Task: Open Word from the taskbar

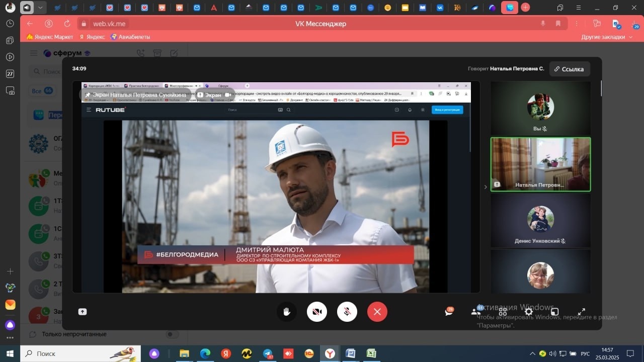Action: pyautogui.click(x=350, y=353)
